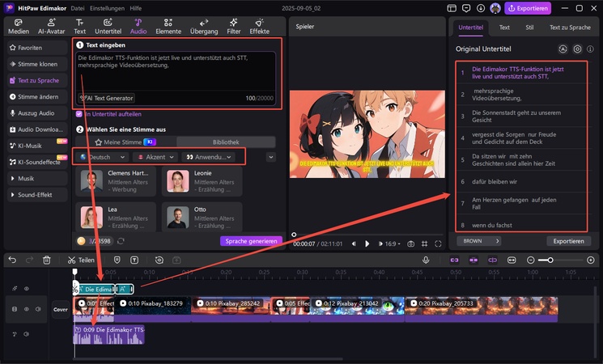Open the Effekte tab
The width and height of the screenshot is (603, 364).
click(260, 27)
